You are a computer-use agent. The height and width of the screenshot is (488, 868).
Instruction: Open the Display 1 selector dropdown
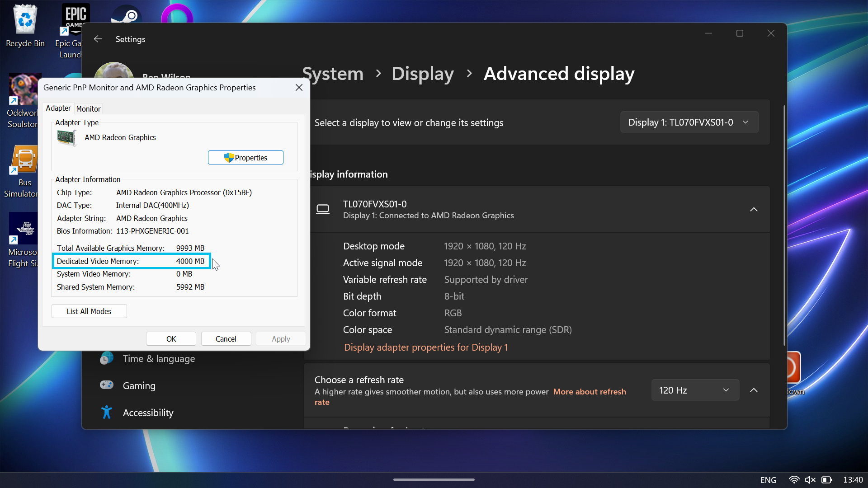[x=689, y=122]
